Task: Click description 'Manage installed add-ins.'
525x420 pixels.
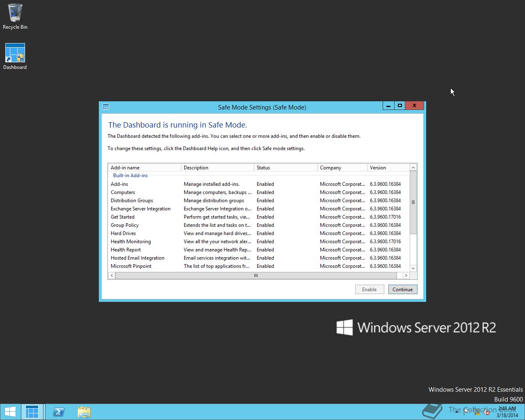Action: click(x=212, y=184)
